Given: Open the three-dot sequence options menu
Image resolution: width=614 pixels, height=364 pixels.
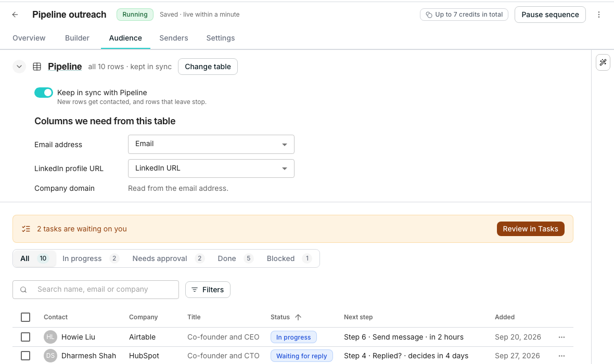Looking at the screenshot, I should (x=599, y=15).
